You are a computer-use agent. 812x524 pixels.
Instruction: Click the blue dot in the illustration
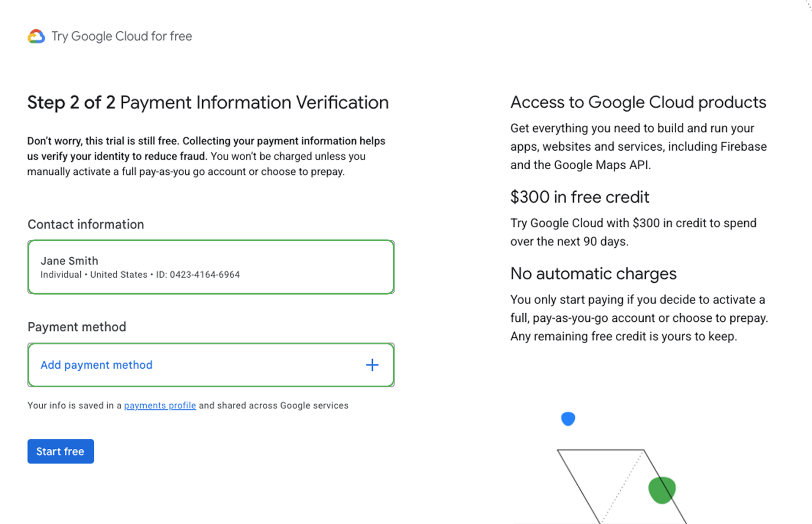point(568,419)
